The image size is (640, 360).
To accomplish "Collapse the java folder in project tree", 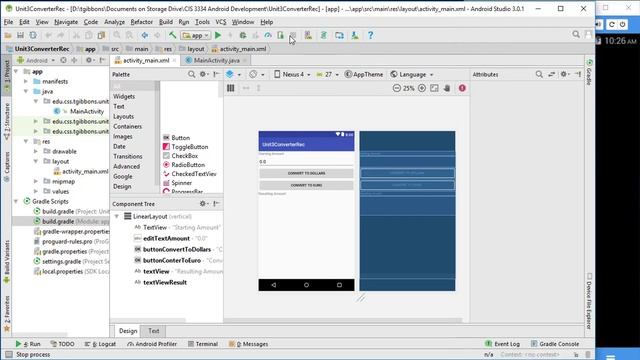I will 26,91.
